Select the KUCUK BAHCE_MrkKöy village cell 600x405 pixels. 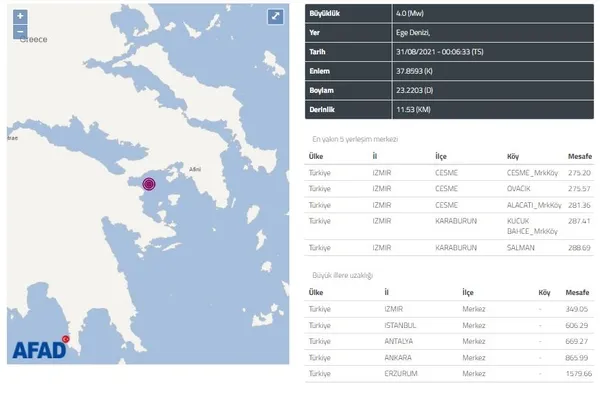532,226
